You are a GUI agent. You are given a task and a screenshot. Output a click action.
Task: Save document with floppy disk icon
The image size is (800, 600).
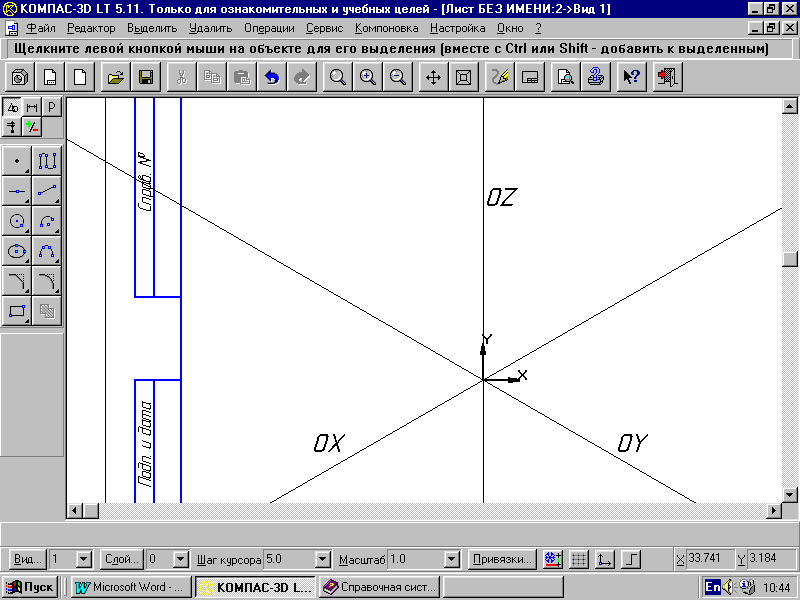tap(146, 77)
